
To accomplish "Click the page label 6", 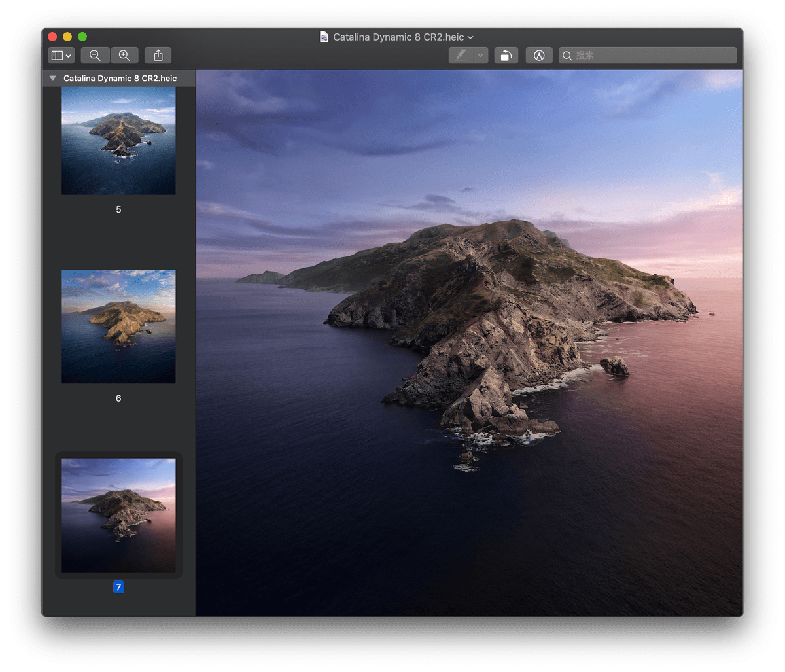I will (x=118, y=398).
